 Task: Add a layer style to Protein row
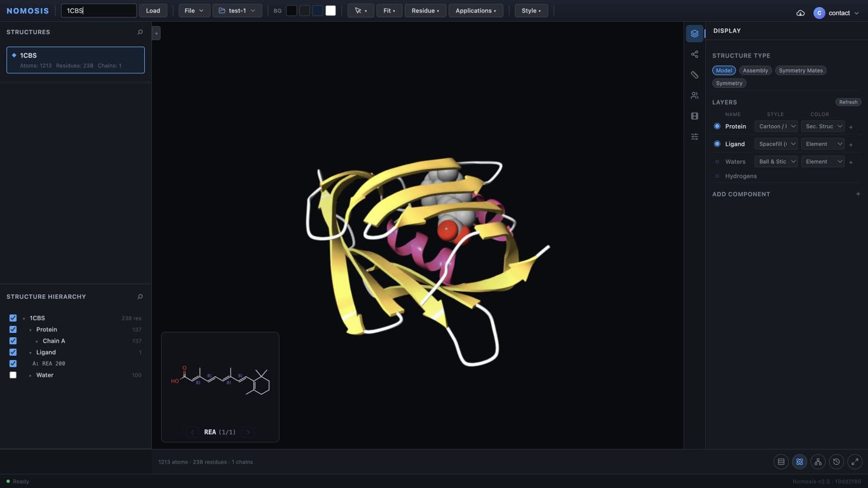click(851, 127)
